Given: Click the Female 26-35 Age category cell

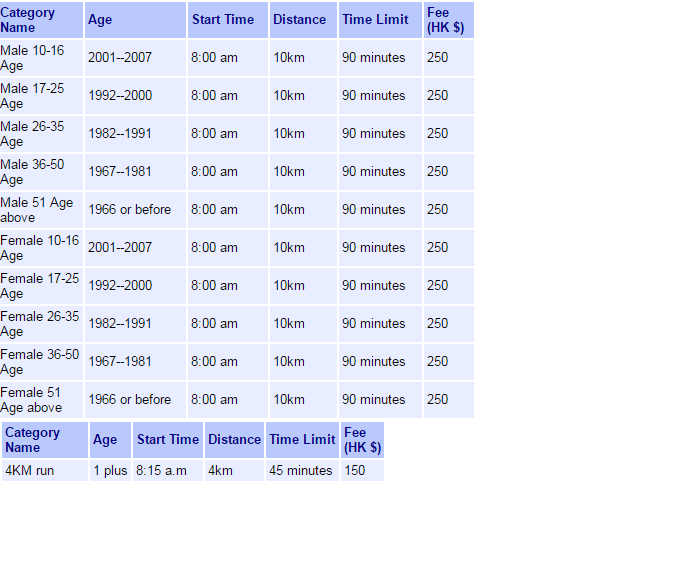Looking at the screenshot, I should click(x=41, y=324).
